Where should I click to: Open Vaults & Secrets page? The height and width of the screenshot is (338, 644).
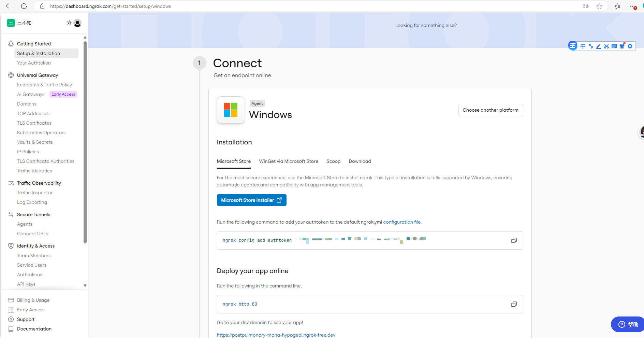(x=35, y=142)
